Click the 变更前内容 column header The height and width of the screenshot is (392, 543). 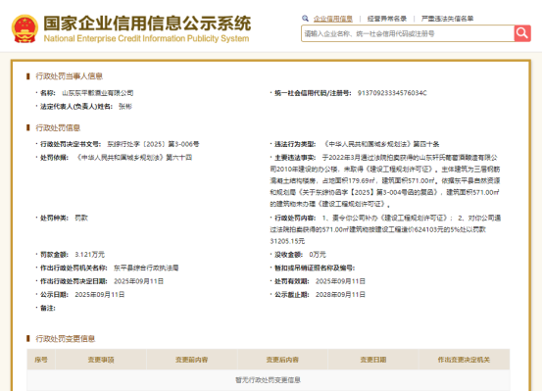[x=191, y=360]
